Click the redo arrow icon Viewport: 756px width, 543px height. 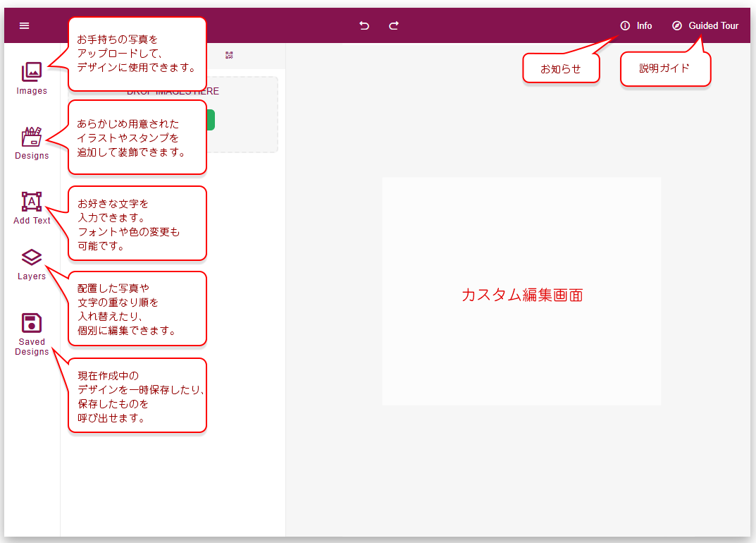pyautogui.click(x=394, y=25)
